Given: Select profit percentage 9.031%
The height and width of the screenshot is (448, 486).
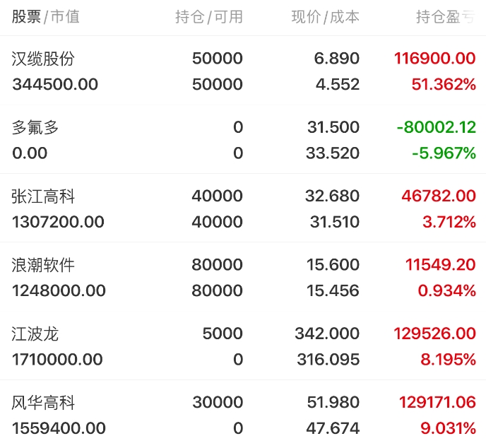Looking at the screenshot, I should pyautogui.click(x=448, y=428).
